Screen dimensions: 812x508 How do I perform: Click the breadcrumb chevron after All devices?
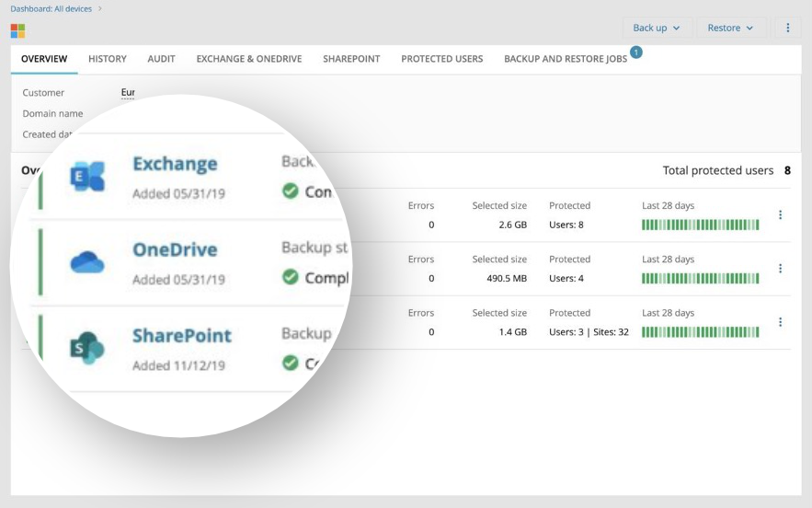pos(100,8)
